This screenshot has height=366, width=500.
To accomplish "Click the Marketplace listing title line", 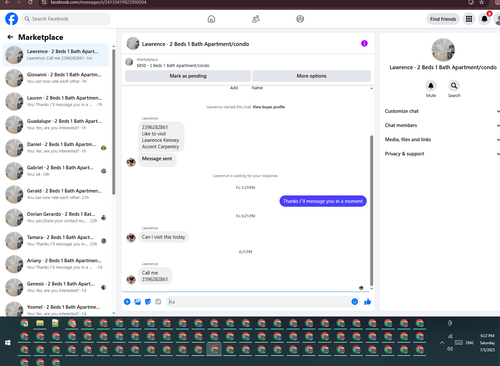I will point(173,65).
